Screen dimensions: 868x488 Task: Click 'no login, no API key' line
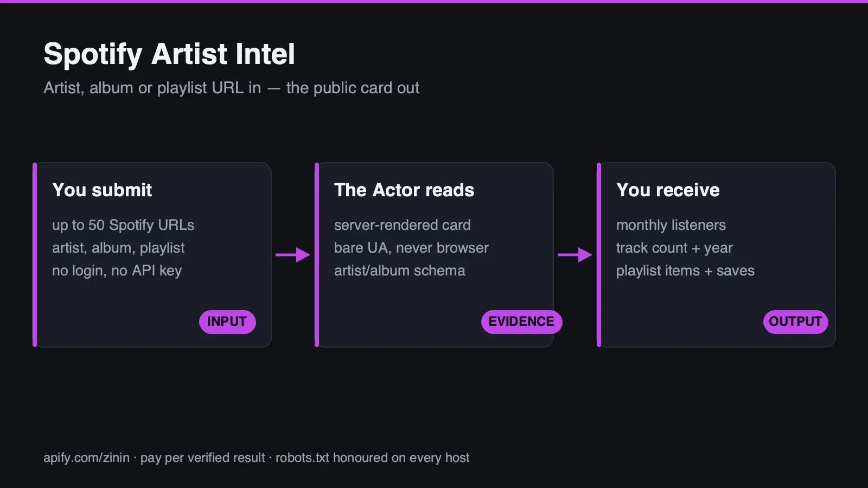[117, 271]
